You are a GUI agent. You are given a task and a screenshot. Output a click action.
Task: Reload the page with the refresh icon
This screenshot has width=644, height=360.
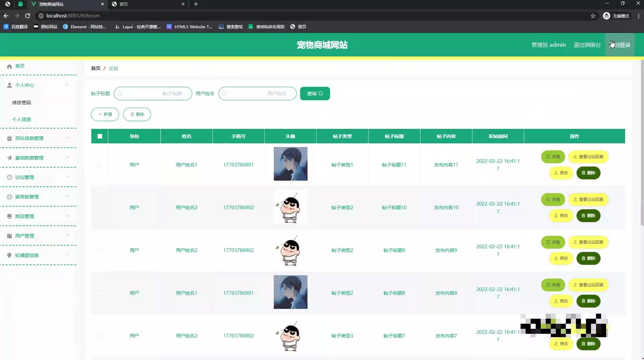pos(28,16)
